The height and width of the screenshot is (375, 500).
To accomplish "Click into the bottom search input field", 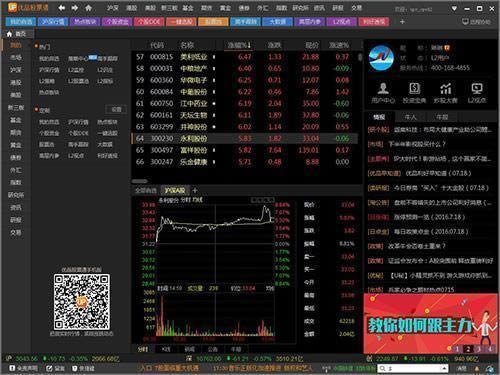I will tap(413, 368).
